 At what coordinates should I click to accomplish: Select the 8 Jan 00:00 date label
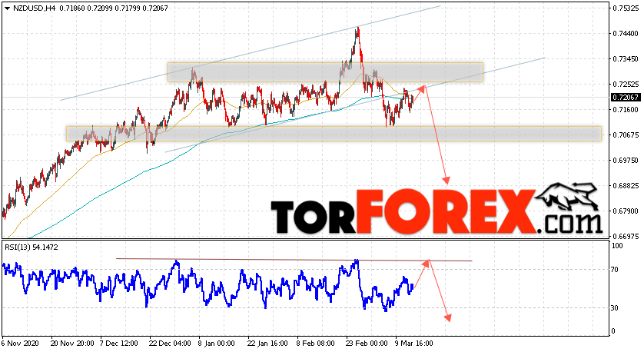[x=217, y=344]
